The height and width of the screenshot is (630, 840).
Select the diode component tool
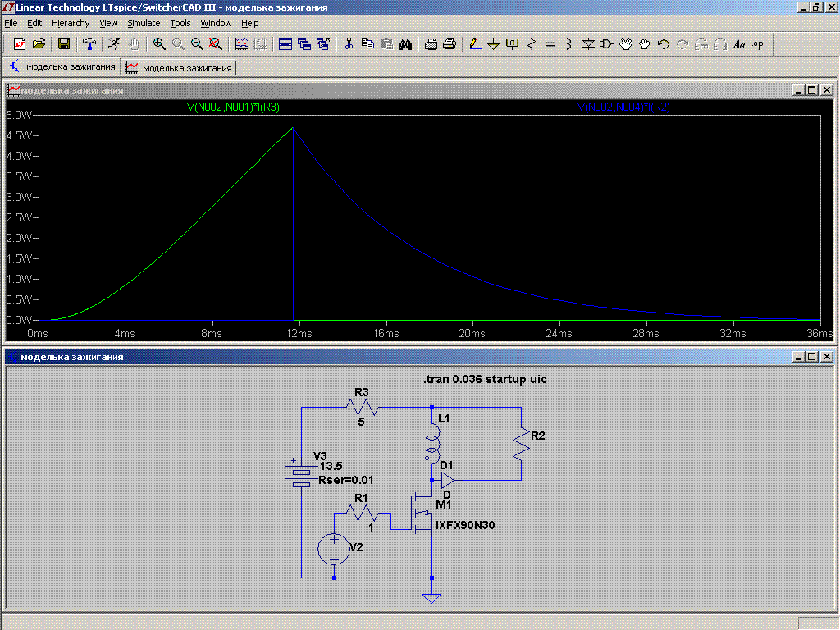[588, 44]
